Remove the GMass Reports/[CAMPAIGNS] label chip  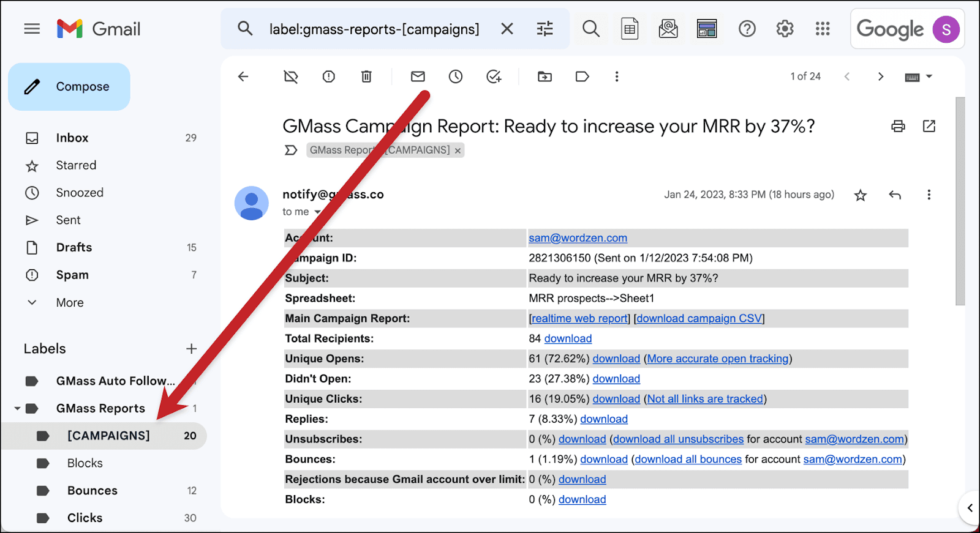click(x=458, y=151)
